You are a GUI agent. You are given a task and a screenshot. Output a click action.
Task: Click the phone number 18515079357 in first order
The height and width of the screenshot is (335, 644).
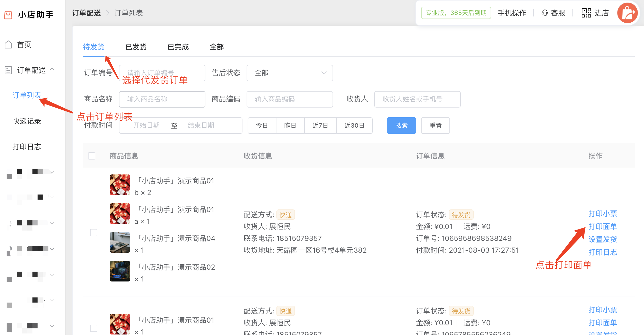[299, 239]
